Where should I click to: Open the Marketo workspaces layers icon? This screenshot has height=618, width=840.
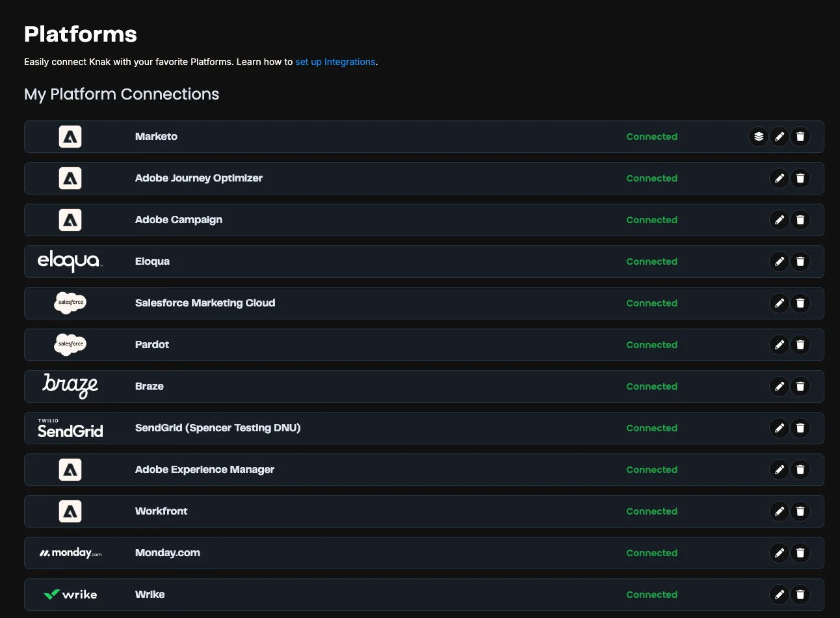coord(758,137)
